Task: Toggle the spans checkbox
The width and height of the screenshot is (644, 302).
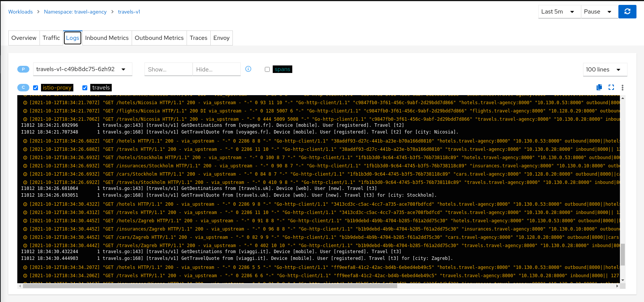Action: coord(267,69)
